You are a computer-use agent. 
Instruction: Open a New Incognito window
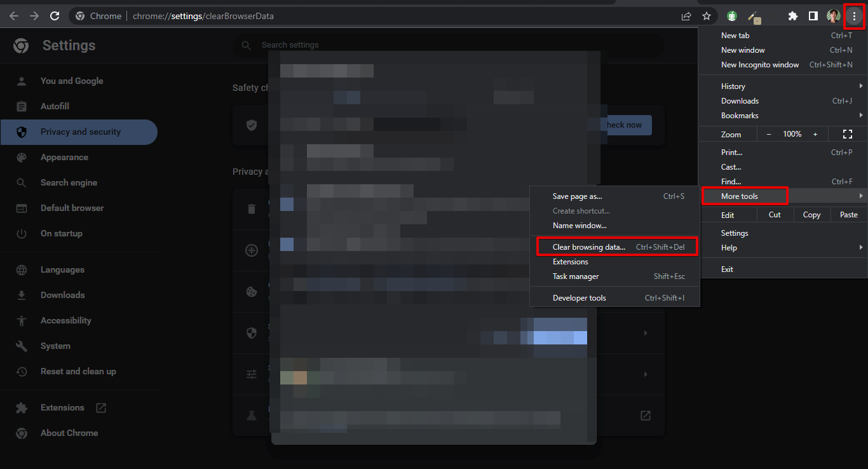point(783,65)
